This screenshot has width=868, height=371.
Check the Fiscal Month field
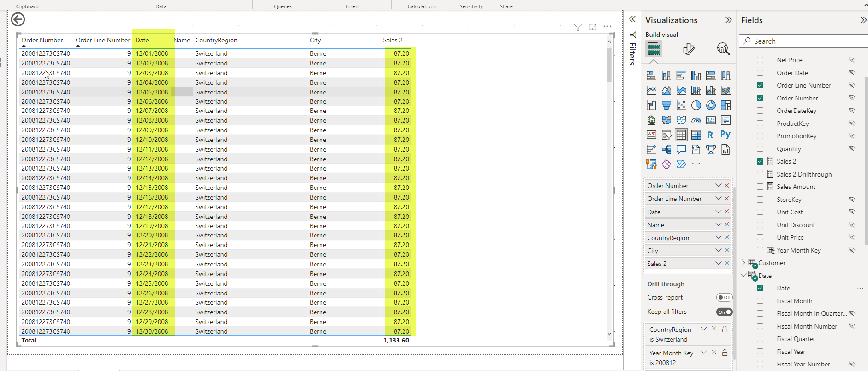pos(760,301)
